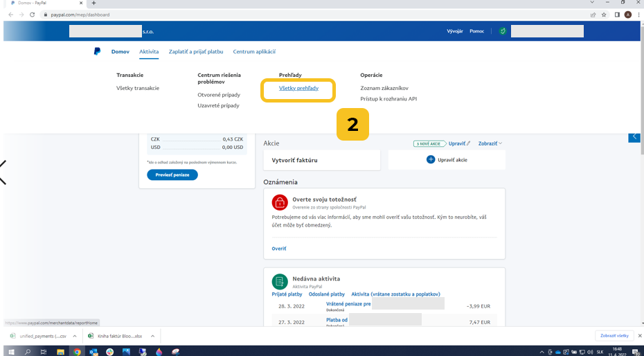Open the Chrome tab search chevron
The width and height of the screenshot is (644, 356).
click(592, 3)
